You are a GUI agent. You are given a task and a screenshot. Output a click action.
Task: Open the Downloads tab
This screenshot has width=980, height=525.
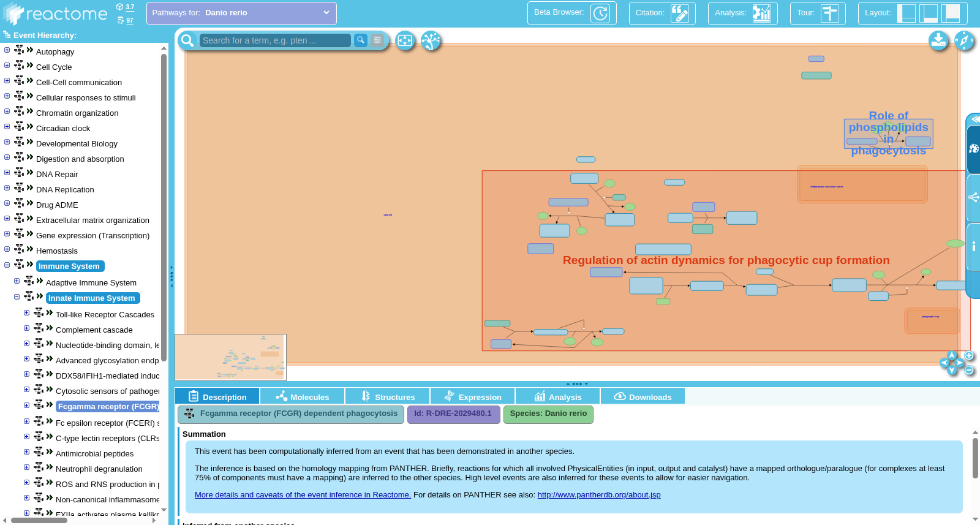point(643,396)
